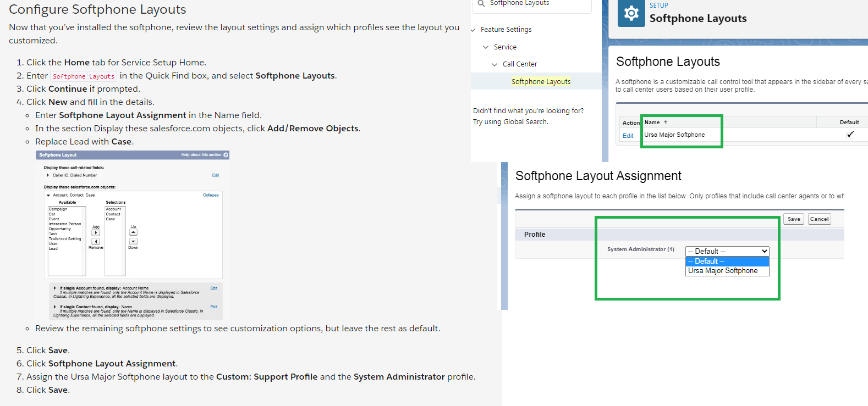Expand the If single Contact found section
This screenshot has height=406, width=868.
pos(54,307)
